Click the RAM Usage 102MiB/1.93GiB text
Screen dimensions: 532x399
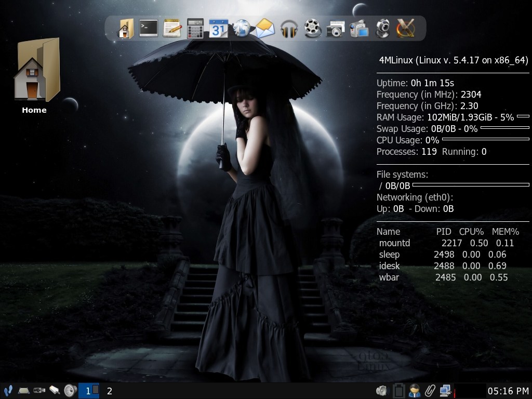point(445,117)
